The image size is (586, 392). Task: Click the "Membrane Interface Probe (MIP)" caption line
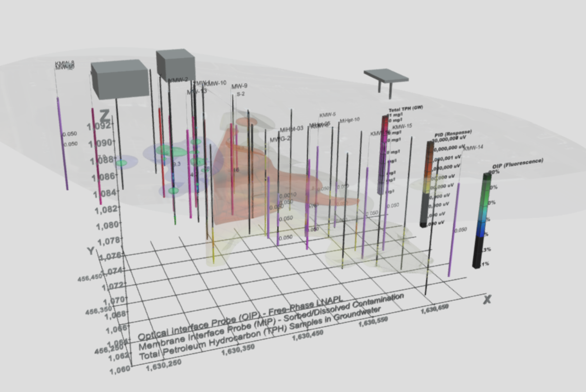tap(271, 322)
